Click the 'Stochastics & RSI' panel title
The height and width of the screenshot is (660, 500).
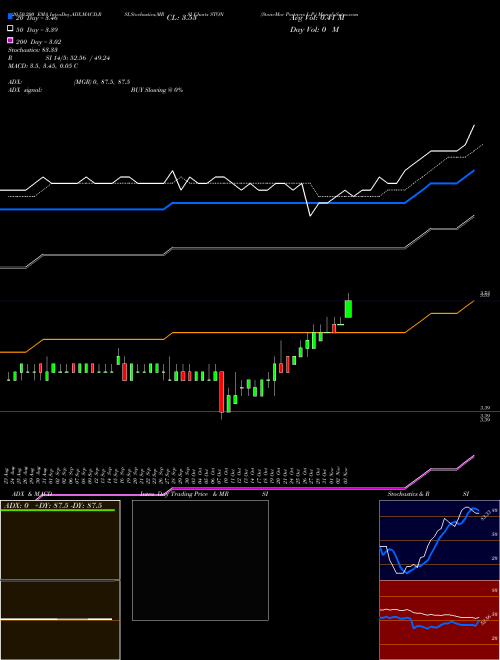(428, 494)
